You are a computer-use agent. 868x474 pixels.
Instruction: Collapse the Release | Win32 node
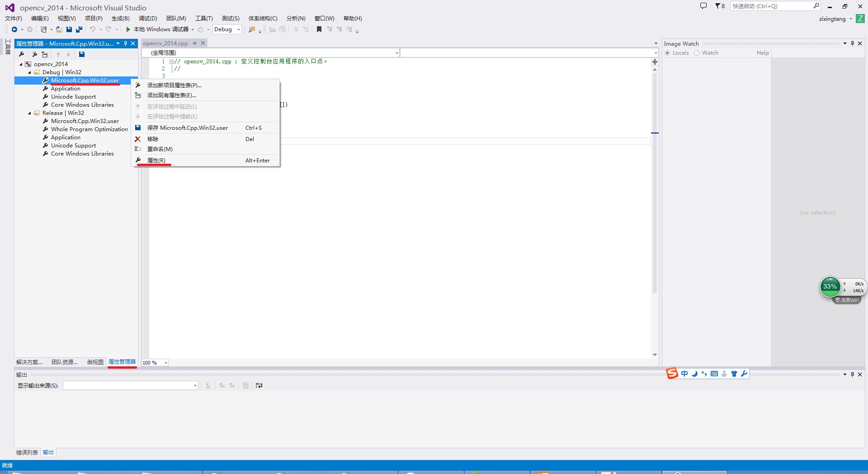[30, 113]
